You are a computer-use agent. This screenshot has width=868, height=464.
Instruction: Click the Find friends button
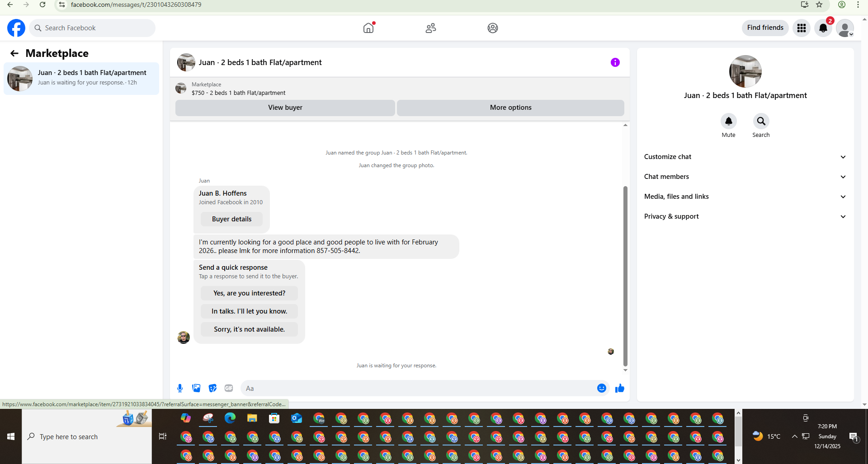coord(765,28)
